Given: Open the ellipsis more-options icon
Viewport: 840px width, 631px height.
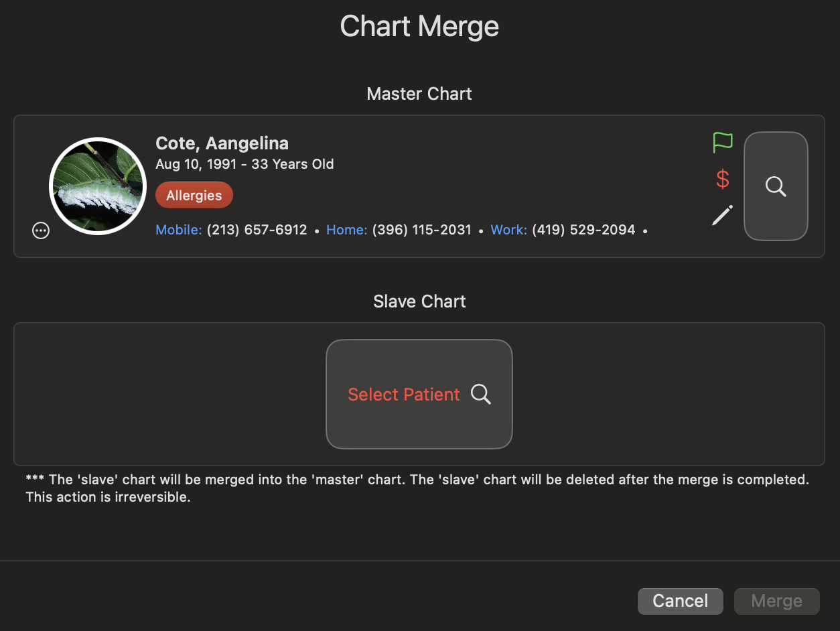Looking at the screenshot, I should click(41, 230).
